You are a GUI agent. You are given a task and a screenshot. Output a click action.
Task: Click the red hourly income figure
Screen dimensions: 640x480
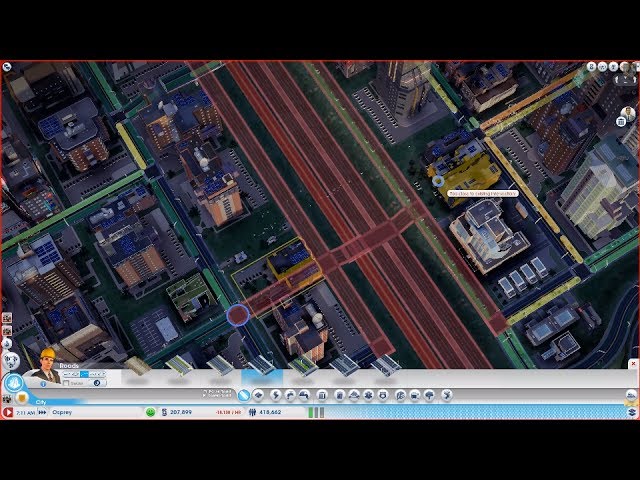(x=228, y=413)
